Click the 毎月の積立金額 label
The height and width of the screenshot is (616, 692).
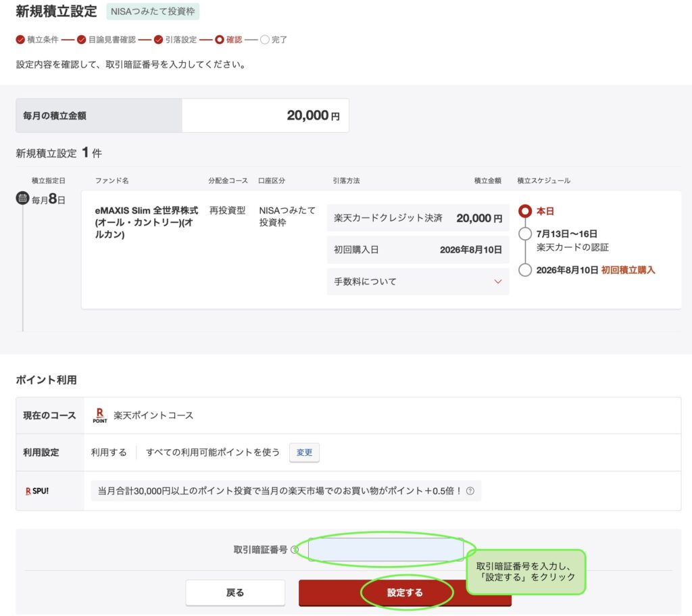[x=55, y=115]
